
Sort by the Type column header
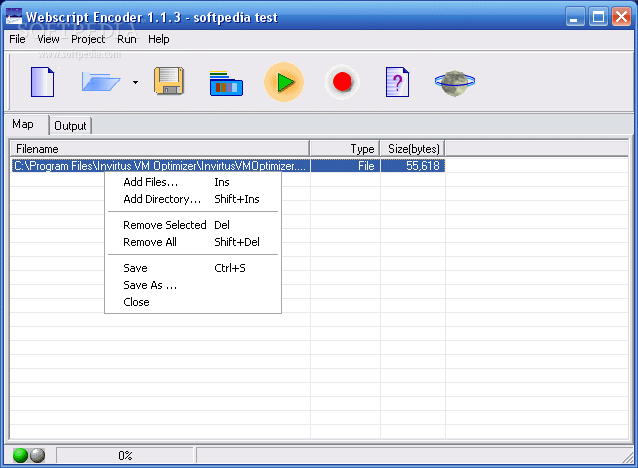[x=345, y=149]
